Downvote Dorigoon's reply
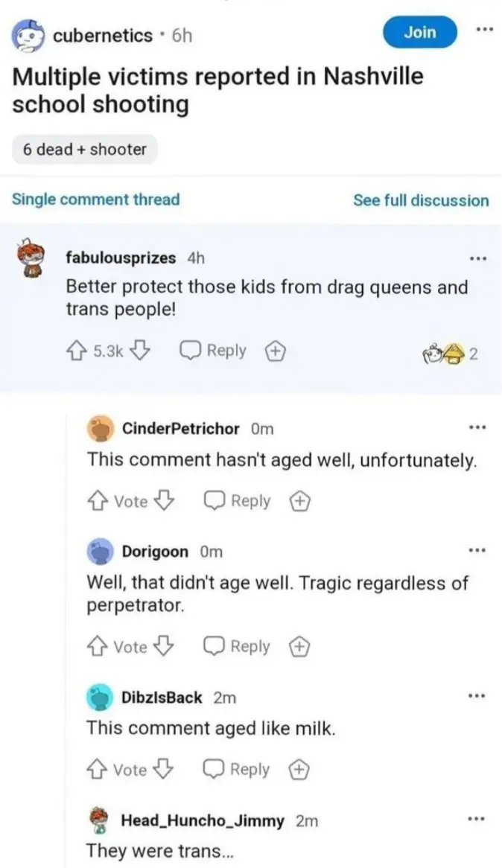The height and width of the screenshot is (868, 502). (x=163, y=646)
